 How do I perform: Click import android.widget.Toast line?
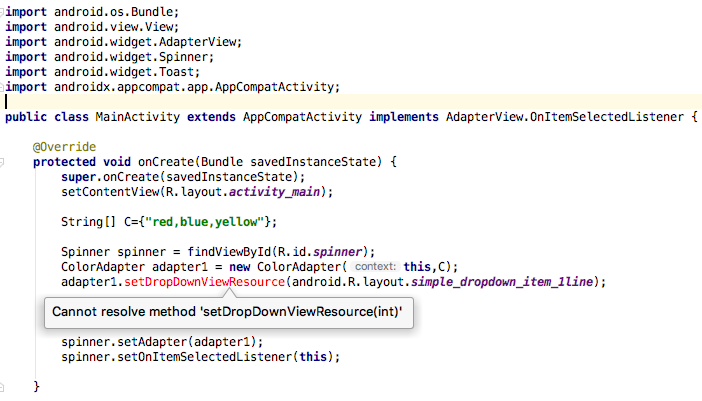(103, 72)
